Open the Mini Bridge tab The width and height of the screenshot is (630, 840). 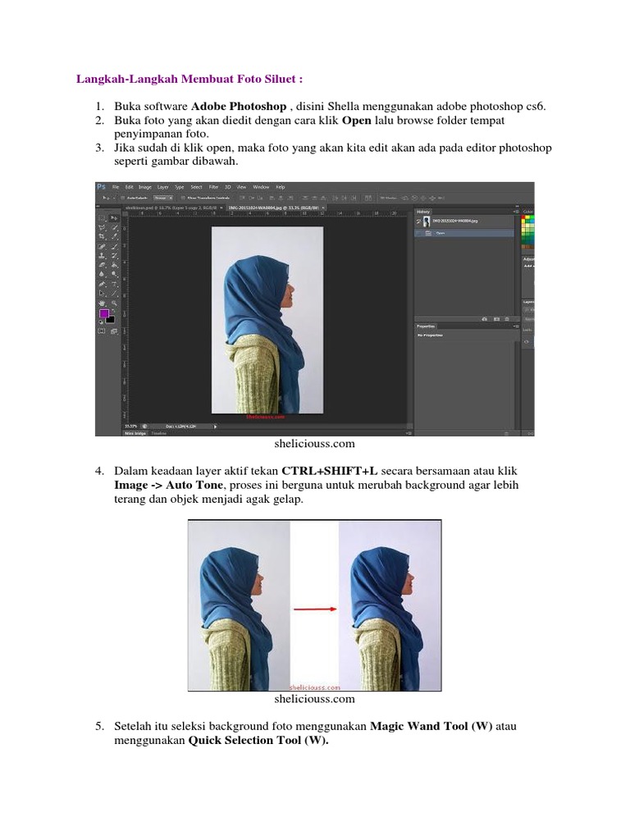coord(135,433)
